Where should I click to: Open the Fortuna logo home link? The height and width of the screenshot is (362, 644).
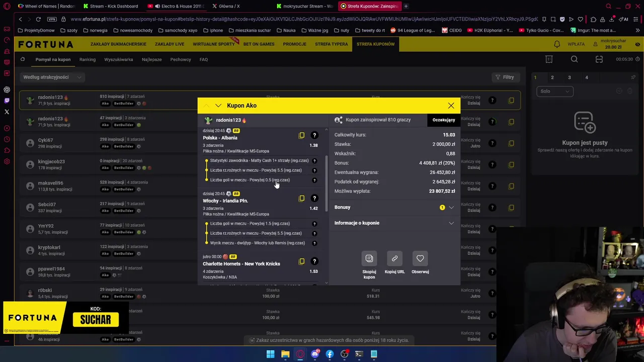pos(46,44)
